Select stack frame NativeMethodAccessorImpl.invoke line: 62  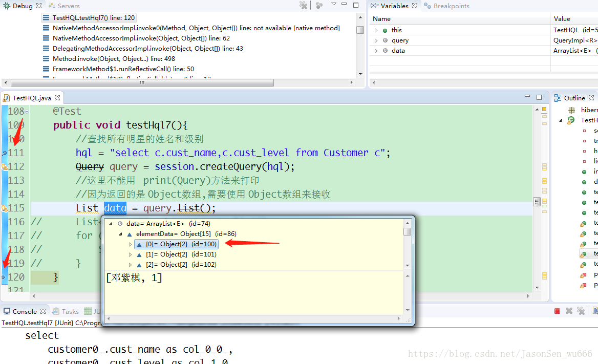click(136, 38)
